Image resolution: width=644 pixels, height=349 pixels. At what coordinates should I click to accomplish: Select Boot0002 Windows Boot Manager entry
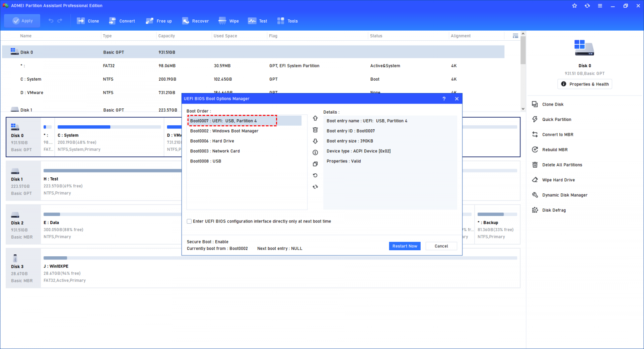[224, 131]
